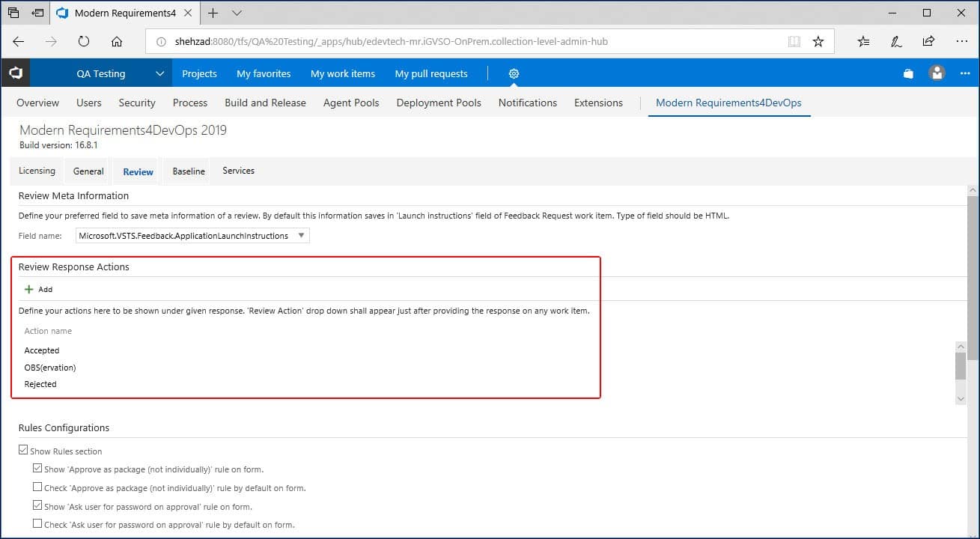
Task: Toggle Show 'Approve as package' rule checkbox
Action: point(37,469)
